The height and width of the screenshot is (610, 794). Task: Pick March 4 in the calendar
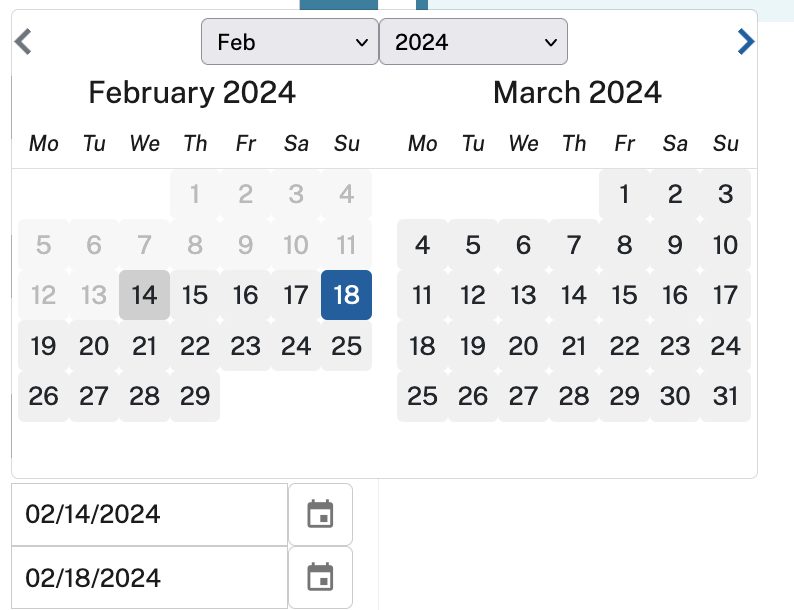(422, 245)
